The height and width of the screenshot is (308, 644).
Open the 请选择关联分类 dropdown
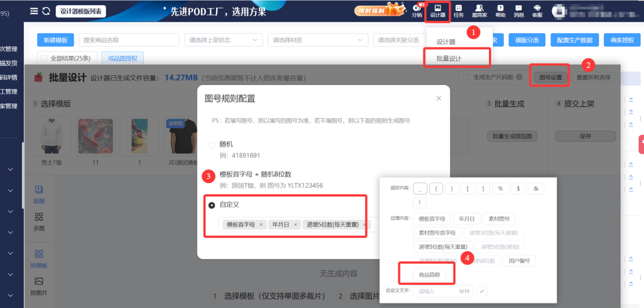pyautogui.click(x=400, y=40)
